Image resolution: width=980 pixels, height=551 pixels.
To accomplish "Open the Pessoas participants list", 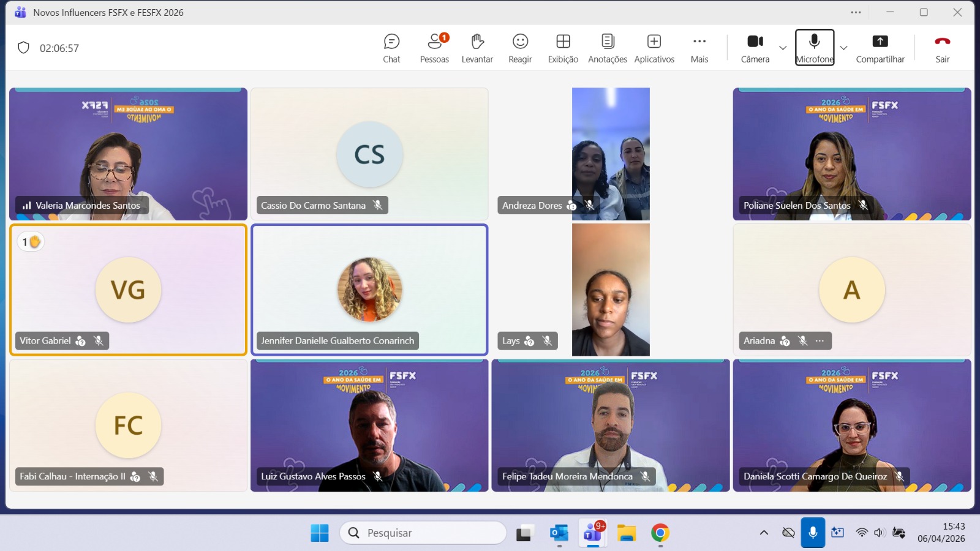I will (434, 48).
